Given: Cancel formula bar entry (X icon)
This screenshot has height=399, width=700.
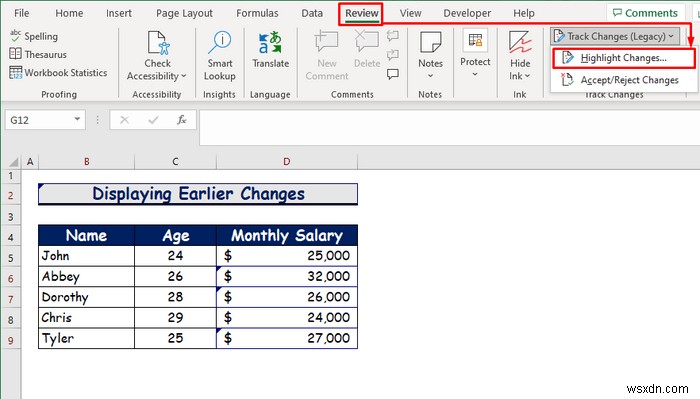Looking at the screenshot, I should point(125,120).
